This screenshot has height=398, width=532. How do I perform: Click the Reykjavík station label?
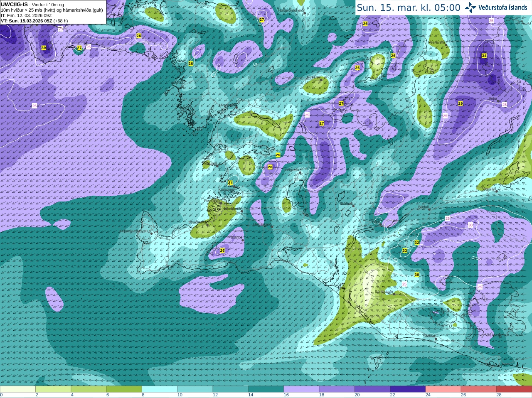click(212, 201)
